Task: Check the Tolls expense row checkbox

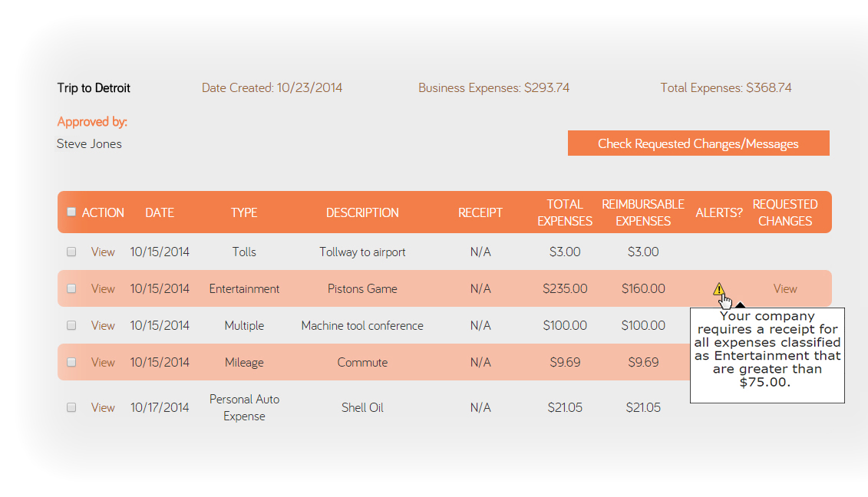Action: coord(71,252)
